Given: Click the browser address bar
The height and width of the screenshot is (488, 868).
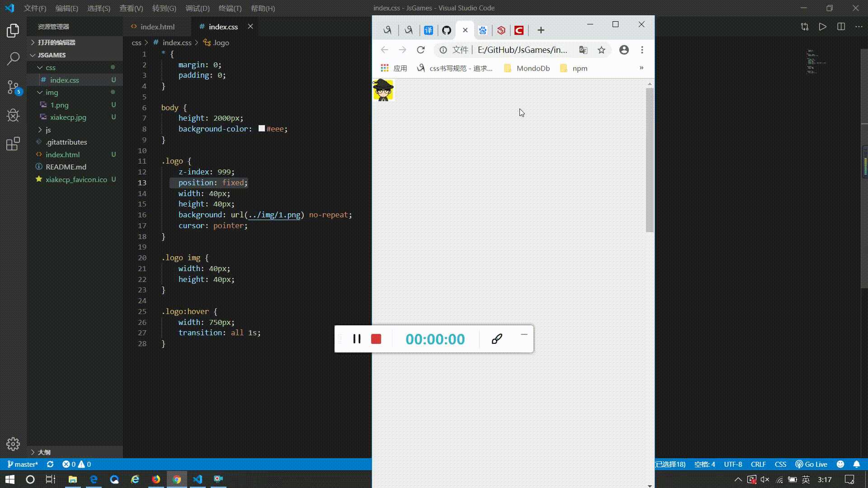Looking at the screenshot, I should (522, 50).
